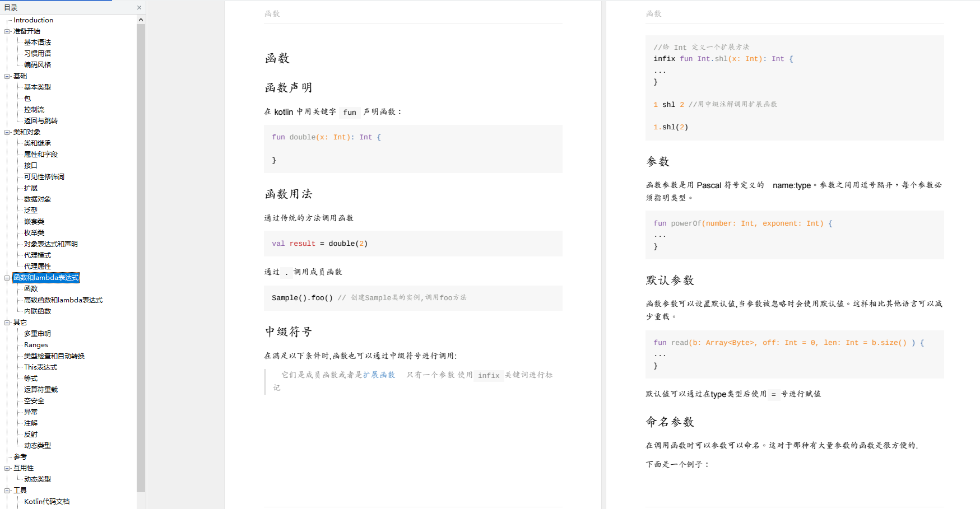Open the 属性和字段 chapter
The height and width of the screenshot is (509, 980).
click(41, 155)
